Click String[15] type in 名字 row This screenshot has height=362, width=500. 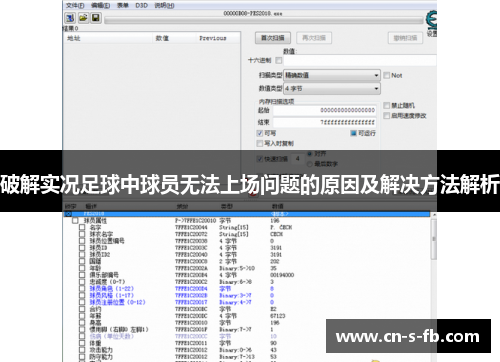tap(234, 227)
